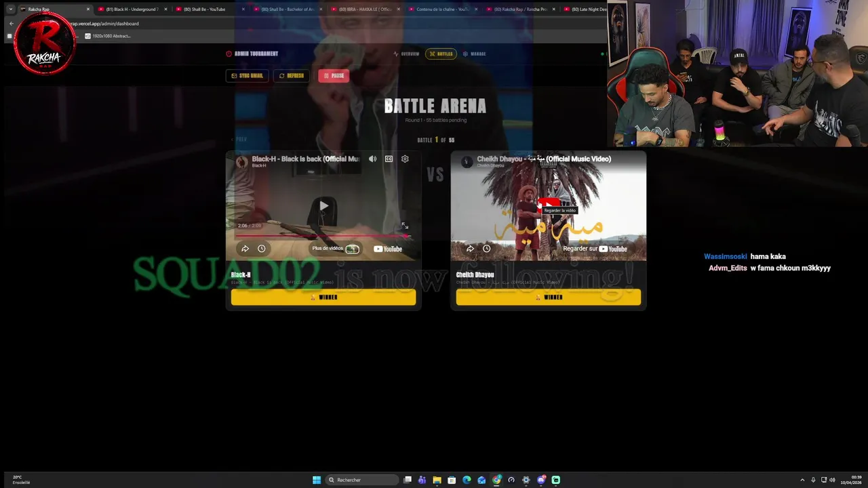Click the REFRESH button
This screenshot has height=488, width=868.
pos(292,76)
